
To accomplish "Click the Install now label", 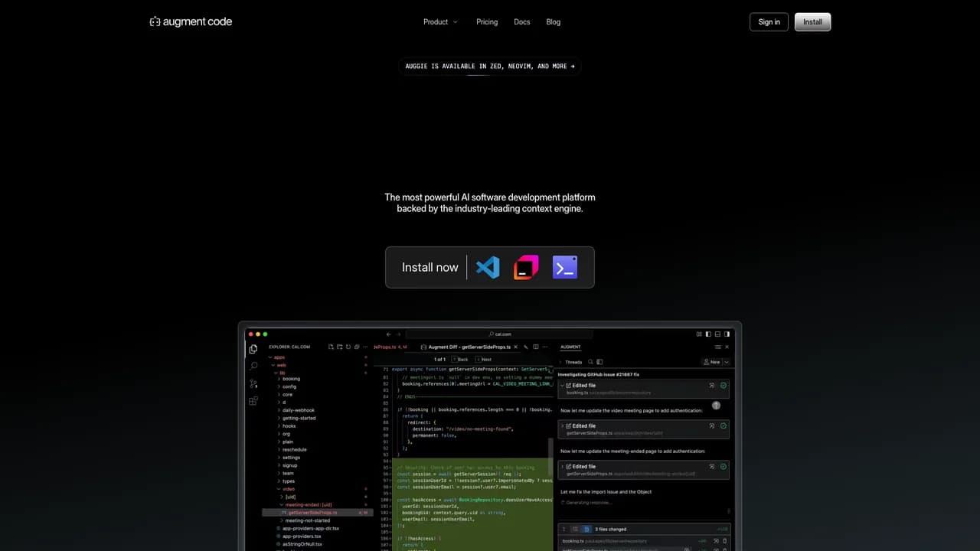I will [430, 267].
